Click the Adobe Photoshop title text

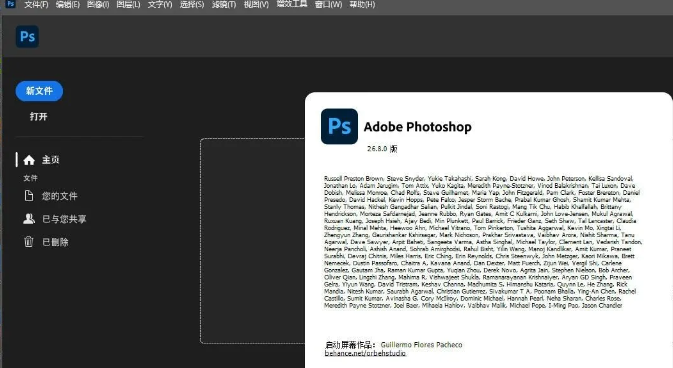[x=418, y=127]
